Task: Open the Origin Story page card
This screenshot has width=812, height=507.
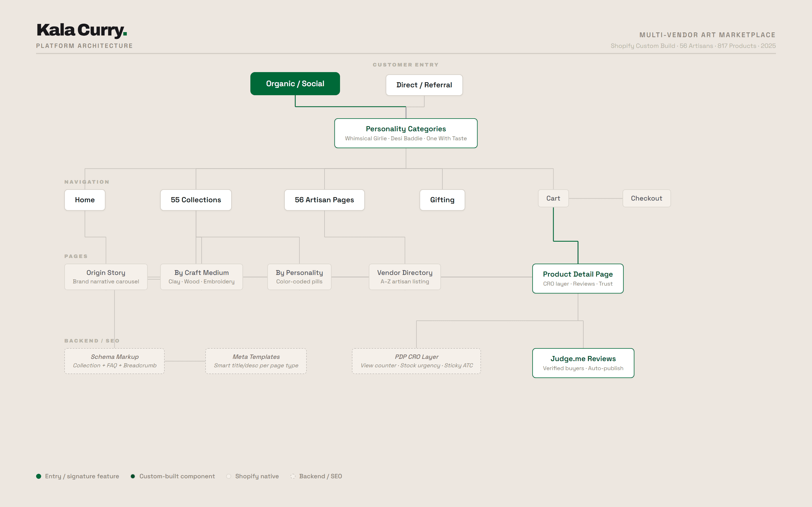Action: coord(106,277)
